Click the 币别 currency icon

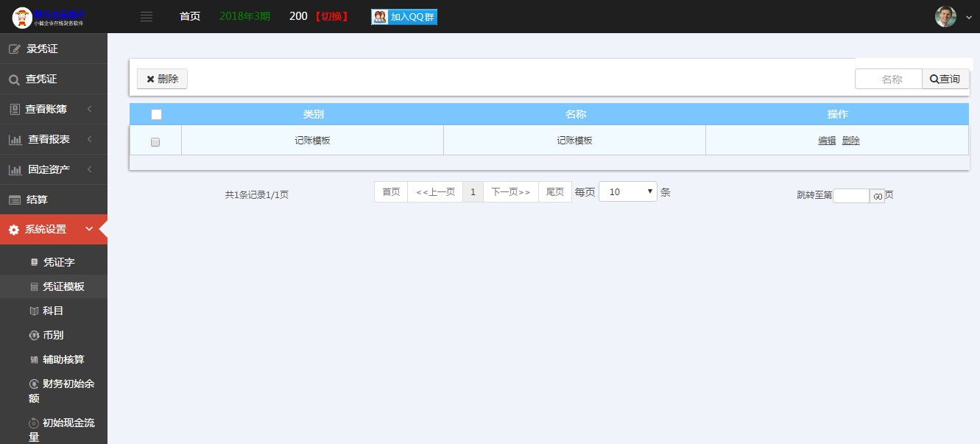pos(33,335)
